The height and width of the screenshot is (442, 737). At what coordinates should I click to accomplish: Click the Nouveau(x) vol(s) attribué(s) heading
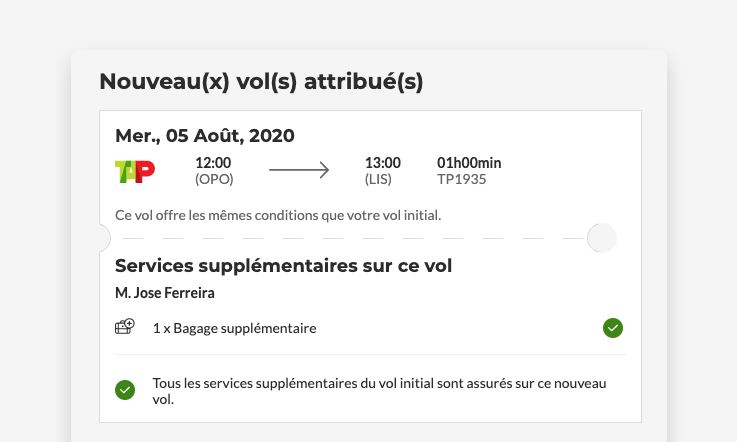pos(261,82)
